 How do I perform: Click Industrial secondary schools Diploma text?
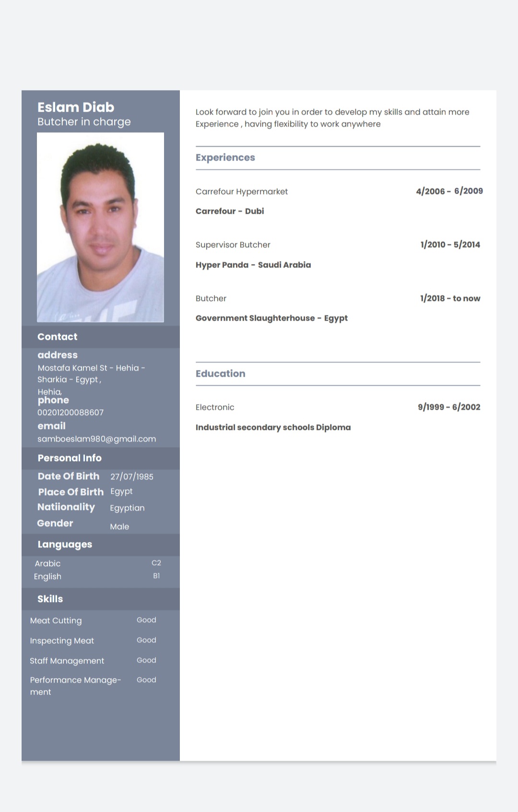coord(273,427)
